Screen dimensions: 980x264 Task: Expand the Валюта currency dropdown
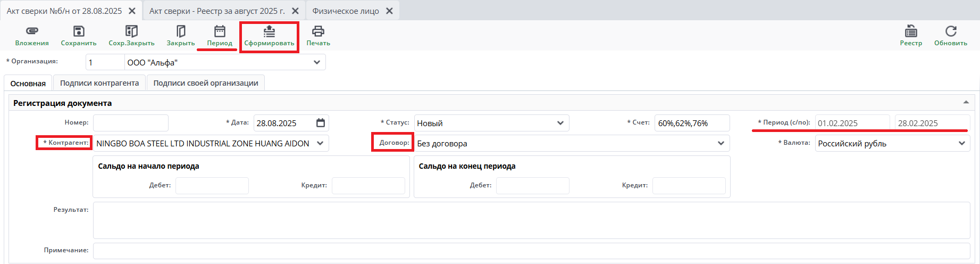tap(961, 143)
